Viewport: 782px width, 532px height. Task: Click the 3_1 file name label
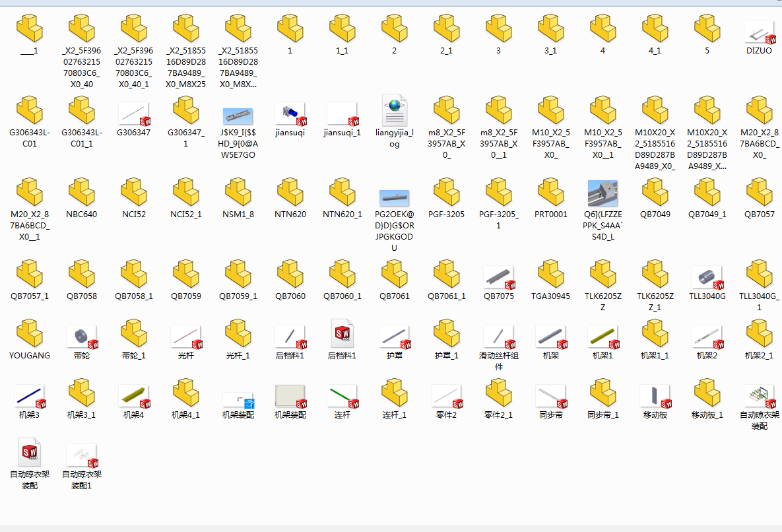(550, 51)
